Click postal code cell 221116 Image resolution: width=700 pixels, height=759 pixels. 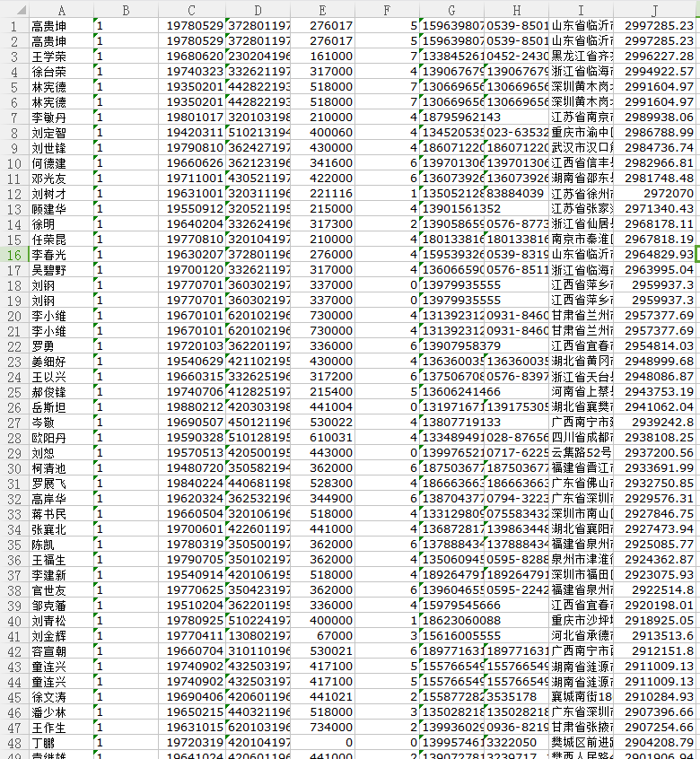pos(322,194)
